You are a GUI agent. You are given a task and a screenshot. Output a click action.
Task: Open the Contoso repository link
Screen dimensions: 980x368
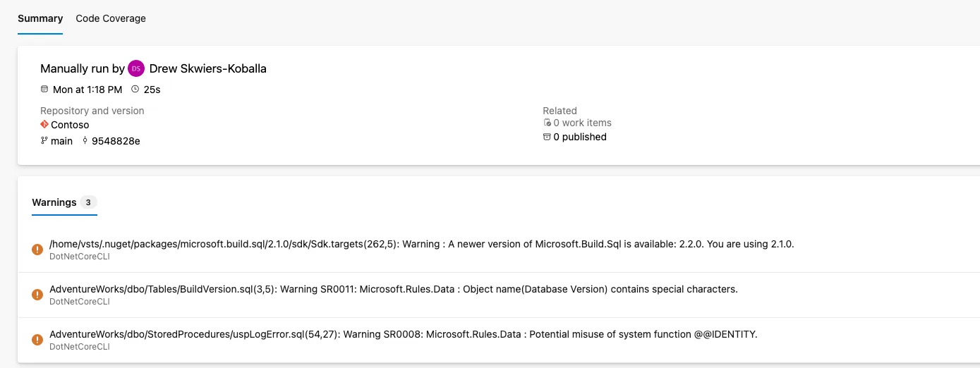[x=70, y=125]
